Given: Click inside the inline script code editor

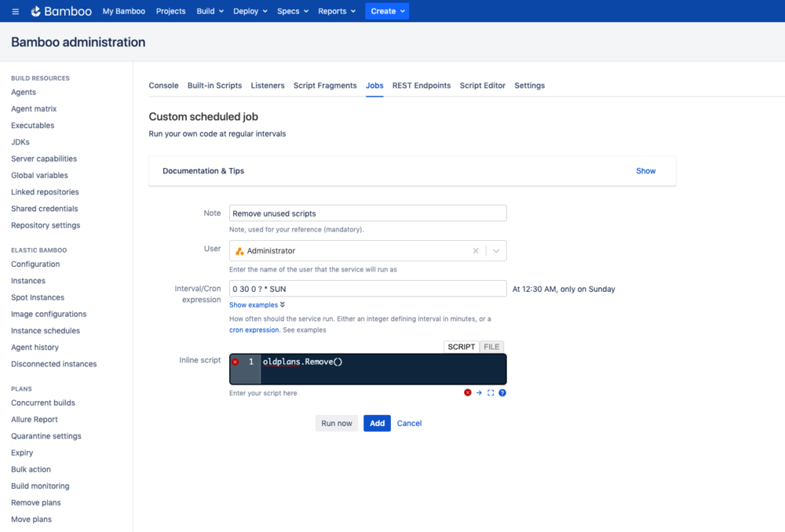Looking at the screenshot, I should pyautogui.click(x=383, y=370).
